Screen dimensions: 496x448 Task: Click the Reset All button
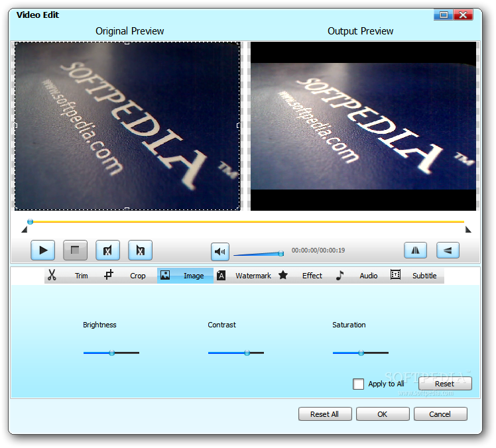(x=325, y=414)
